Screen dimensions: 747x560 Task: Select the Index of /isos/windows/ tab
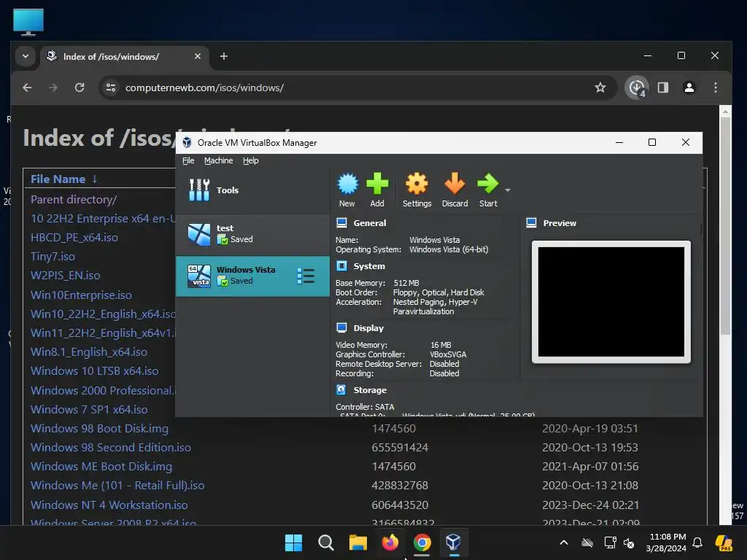(125, 57)
